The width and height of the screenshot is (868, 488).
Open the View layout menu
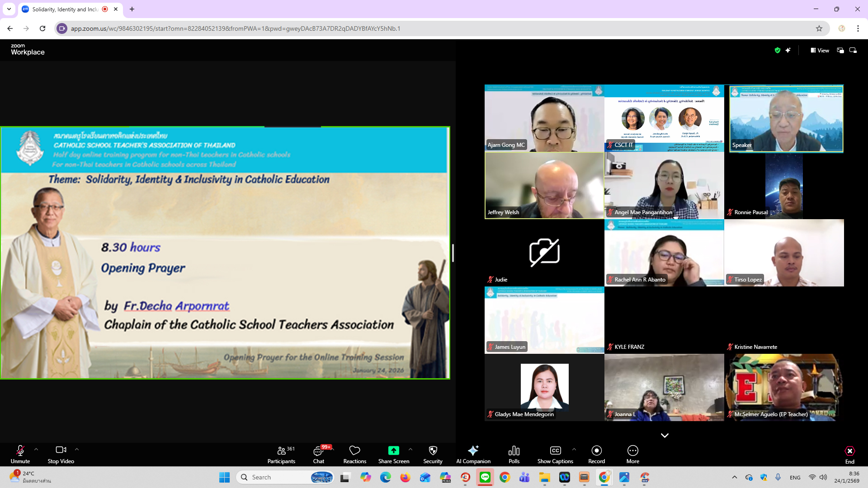click(x=820, y=51)
